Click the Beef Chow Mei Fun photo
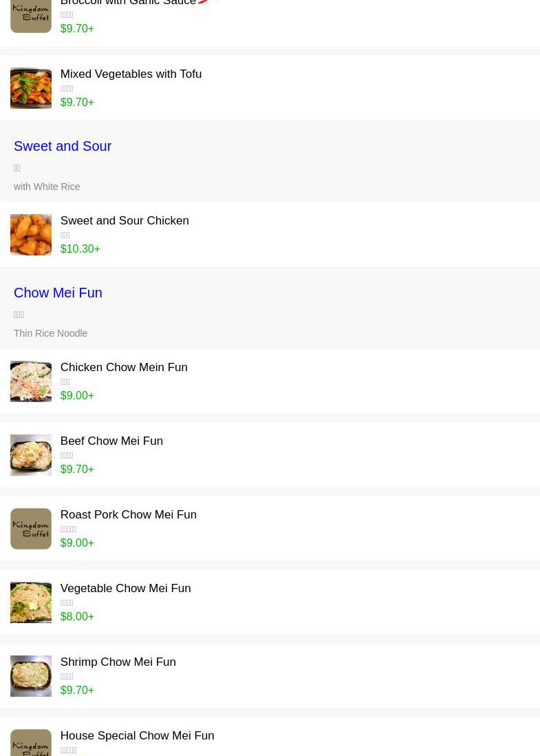This screenshot has width=540, height=756. (x=31, y=455)
